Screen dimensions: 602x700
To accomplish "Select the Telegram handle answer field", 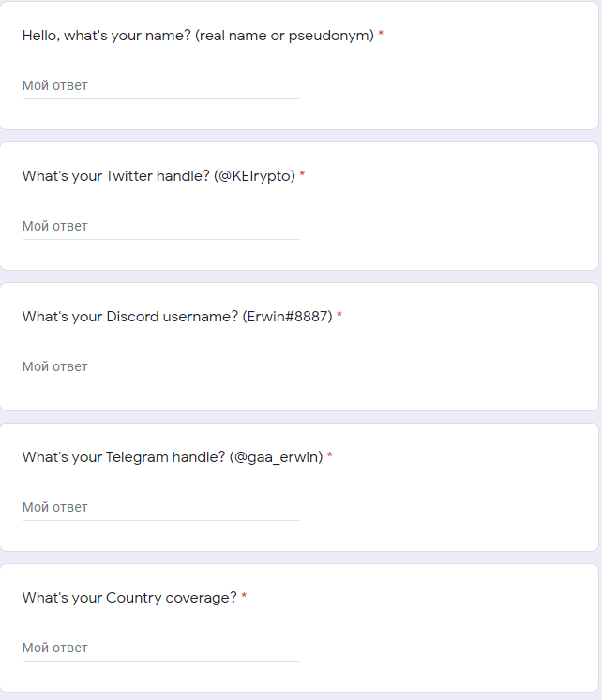I will (x=160, y=507).
